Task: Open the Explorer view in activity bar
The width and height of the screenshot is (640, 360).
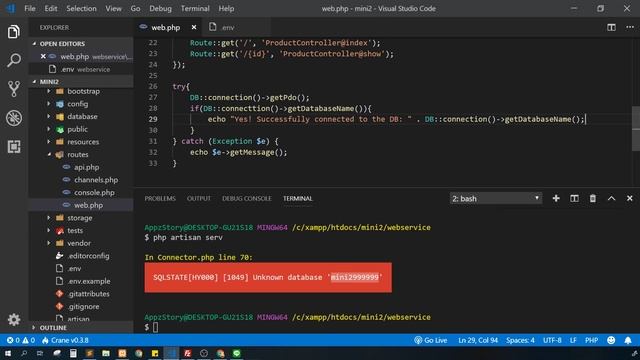Action: click(13, 32)
